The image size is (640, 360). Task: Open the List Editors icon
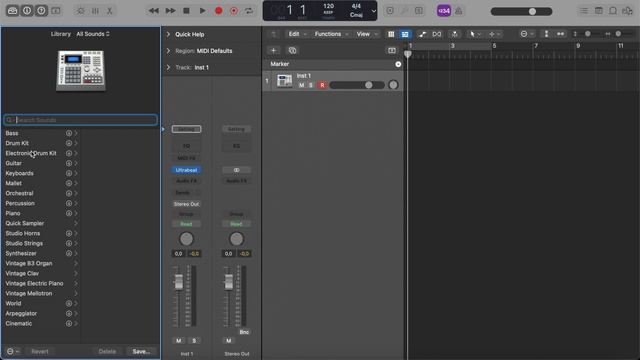tap(584, 11)
